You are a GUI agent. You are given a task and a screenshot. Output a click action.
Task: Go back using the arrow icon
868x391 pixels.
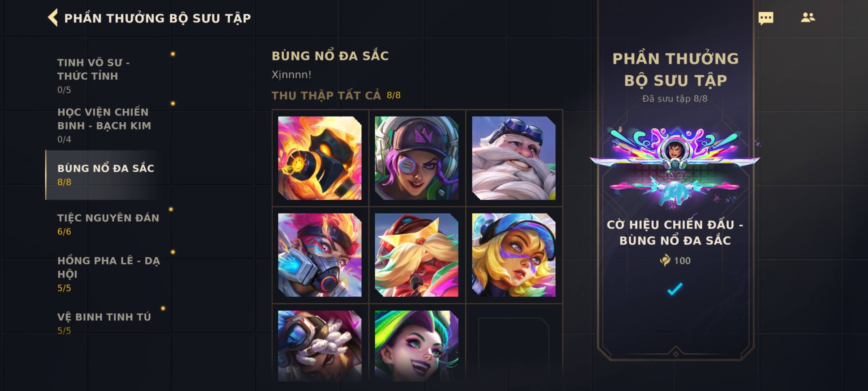pyautogui.click(x=53, y=18)
